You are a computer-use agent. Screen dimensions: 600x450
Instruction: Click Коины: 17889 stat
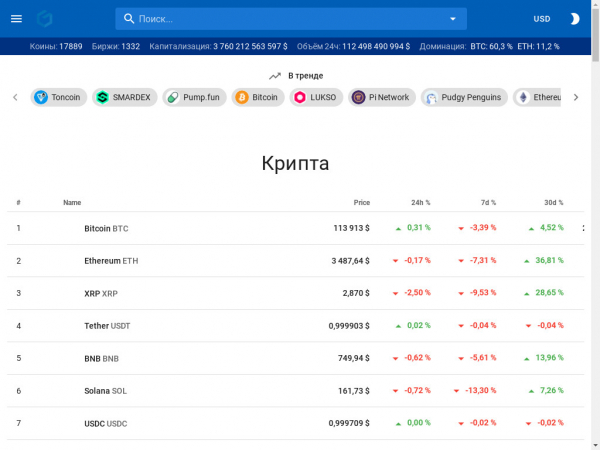(56, 46)
